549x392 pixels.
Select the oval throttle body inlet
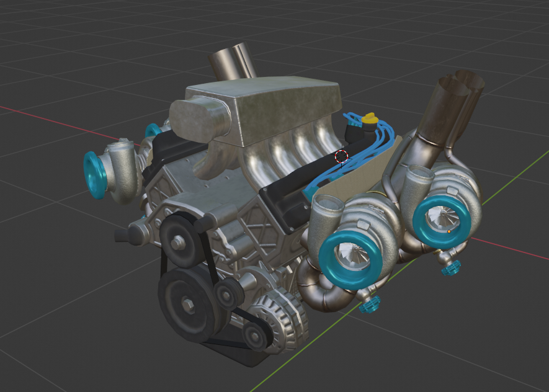point(198,119)
